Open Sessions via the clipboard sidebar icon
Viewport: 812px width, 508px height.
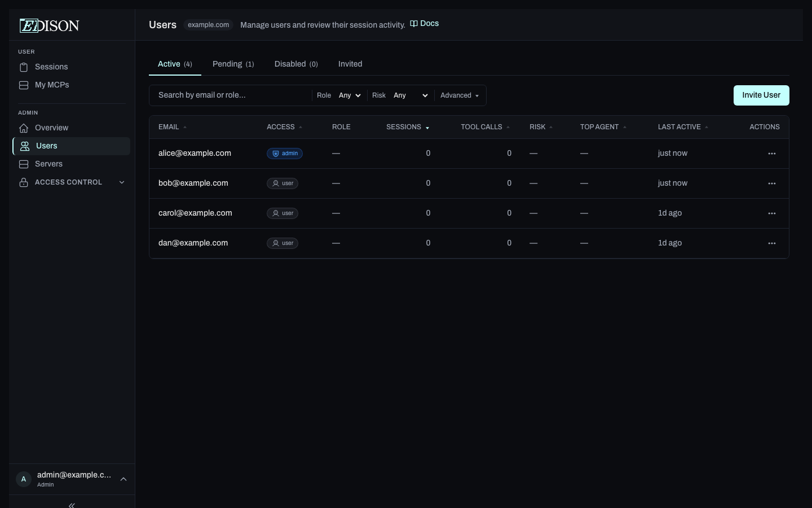point(24,67)
